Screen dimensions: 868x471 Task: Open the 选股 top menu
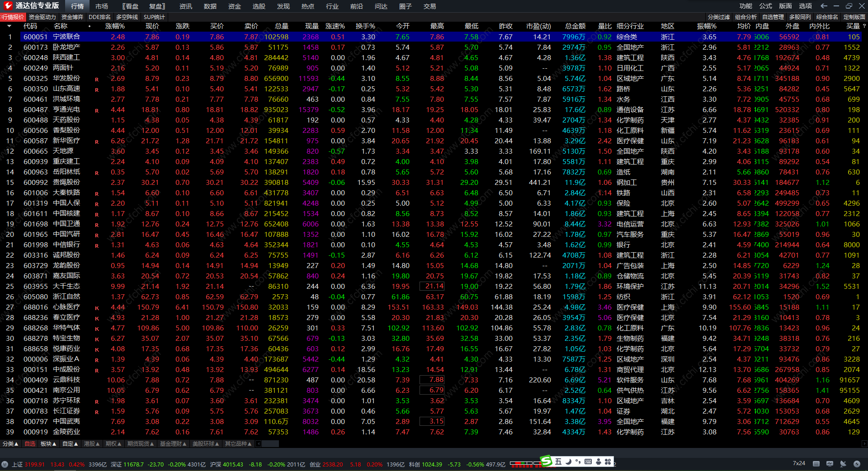[259, 6]
